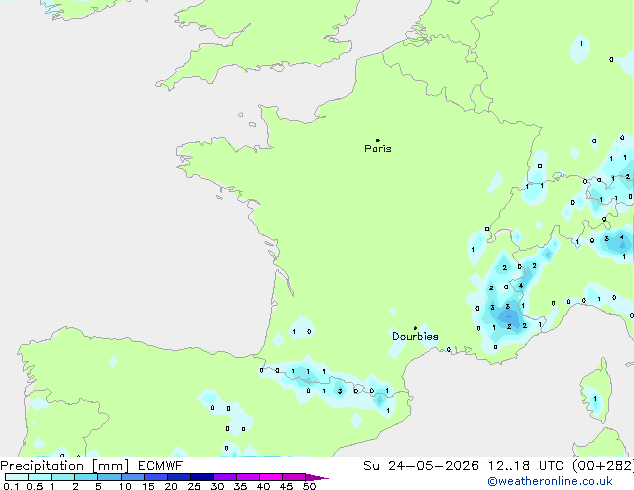Pick the 0.5–1 mm legend color swatch
The width and height of the screenshot is (634, 490).
(x=40, y=477)
